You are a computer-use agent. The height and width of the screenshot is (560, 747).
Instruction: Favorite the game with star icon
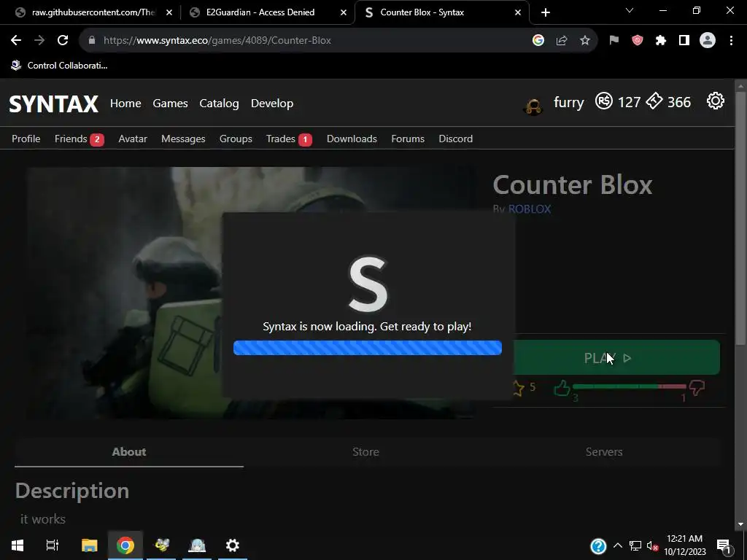[518, 388]
